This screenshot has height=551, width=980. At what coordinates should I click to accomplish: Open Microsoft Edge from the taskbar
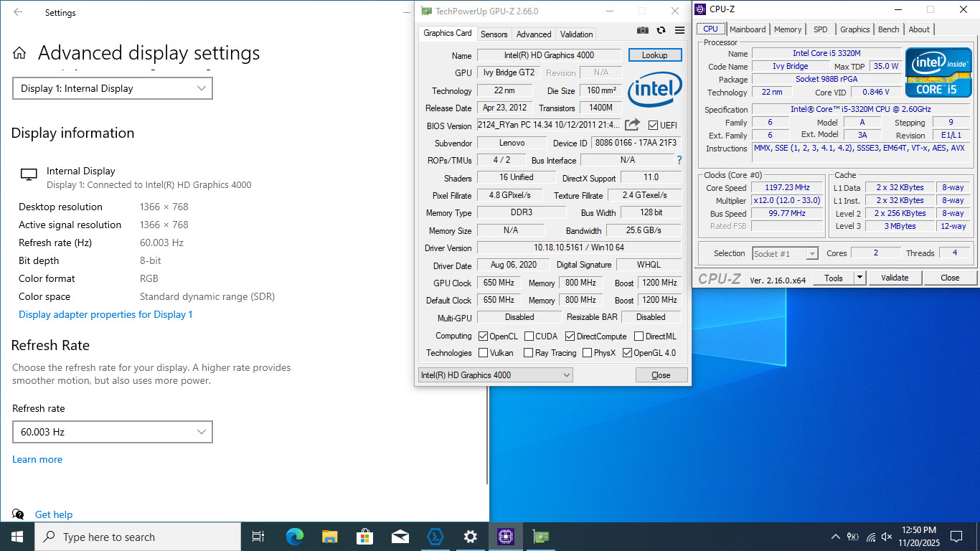tap(294, 537)
